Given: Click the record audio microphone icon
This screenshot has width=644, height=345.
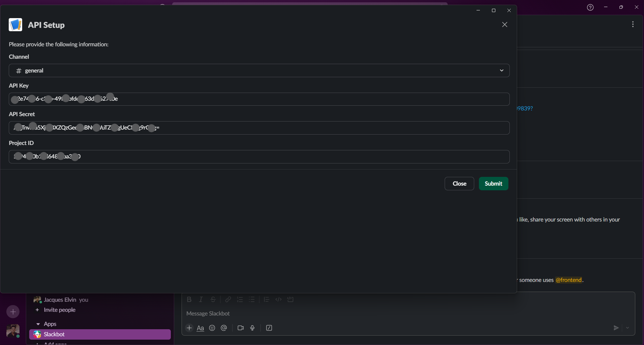Looking at the screenshot, I should point(252,328).
